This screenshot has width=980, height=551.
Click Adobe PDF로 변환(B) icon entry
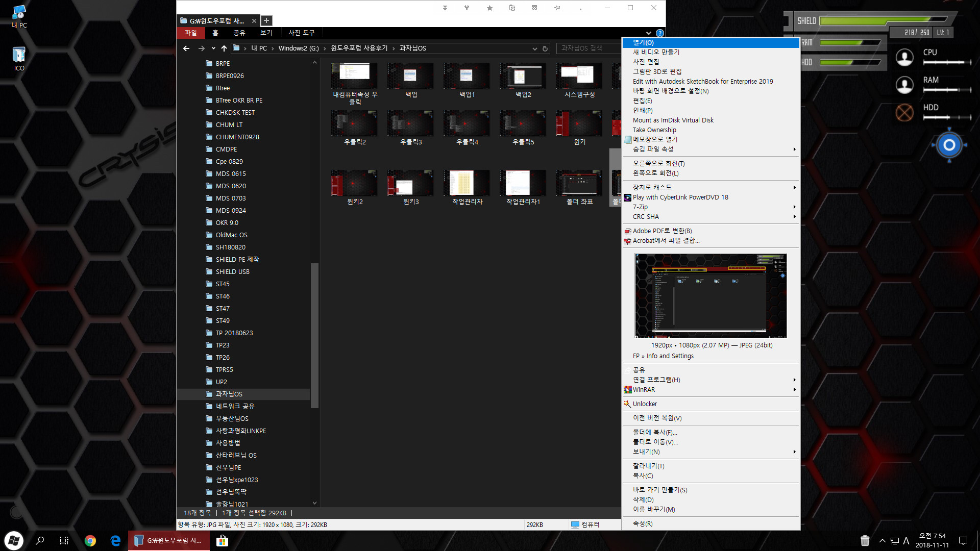click(710, 231)
